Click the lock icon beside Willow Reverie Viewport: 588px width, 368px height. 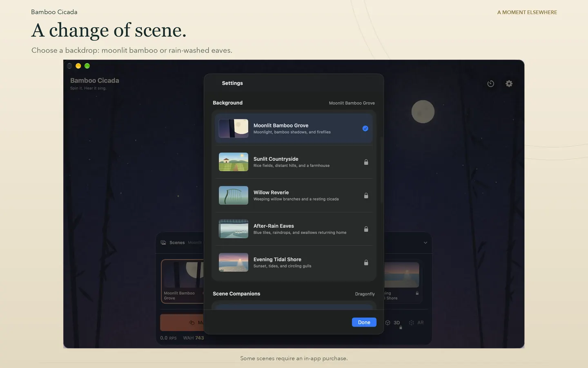point(366,195)
